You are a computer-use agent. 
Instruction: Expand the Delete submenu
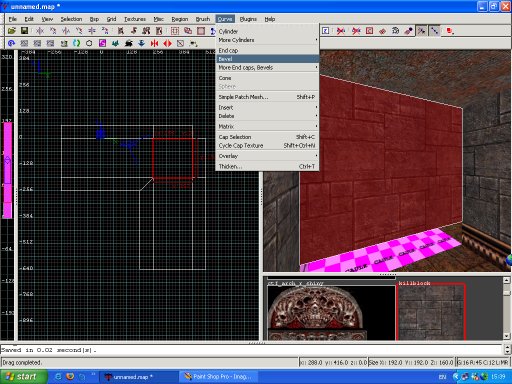tap(267, 116)
